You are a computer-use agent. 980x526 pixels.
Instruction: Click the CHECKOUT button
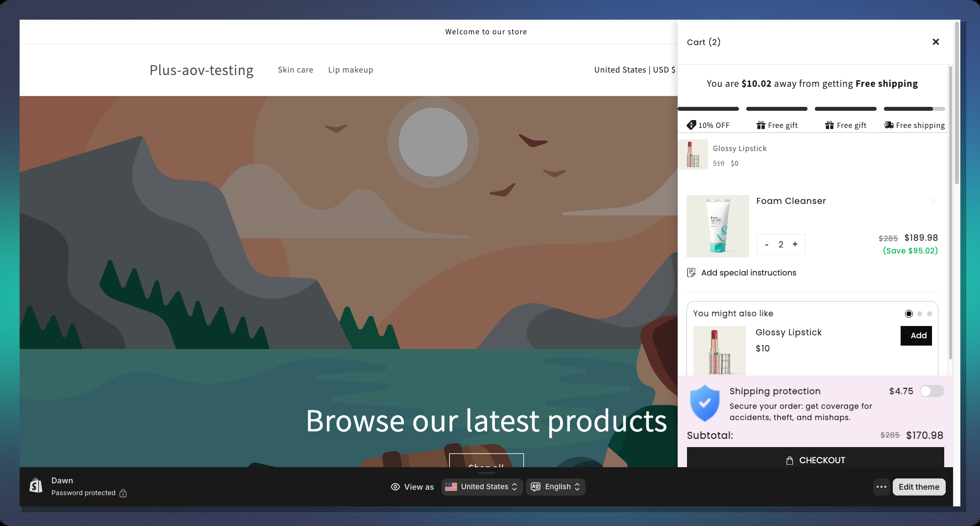(x=815, y=459)
